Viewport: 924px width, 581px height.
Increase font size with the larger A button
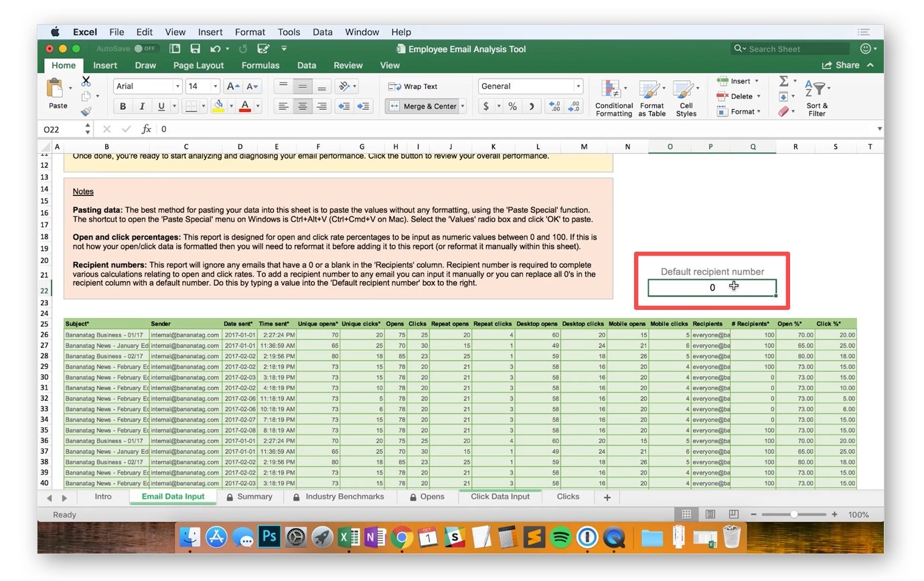pyautogui.click(x=232, y=86)
